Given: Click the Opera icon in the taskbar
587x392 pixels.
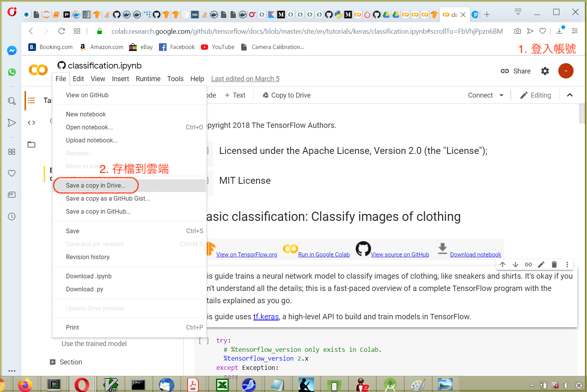Looking at the screenshot, I should tap(82, 385).
